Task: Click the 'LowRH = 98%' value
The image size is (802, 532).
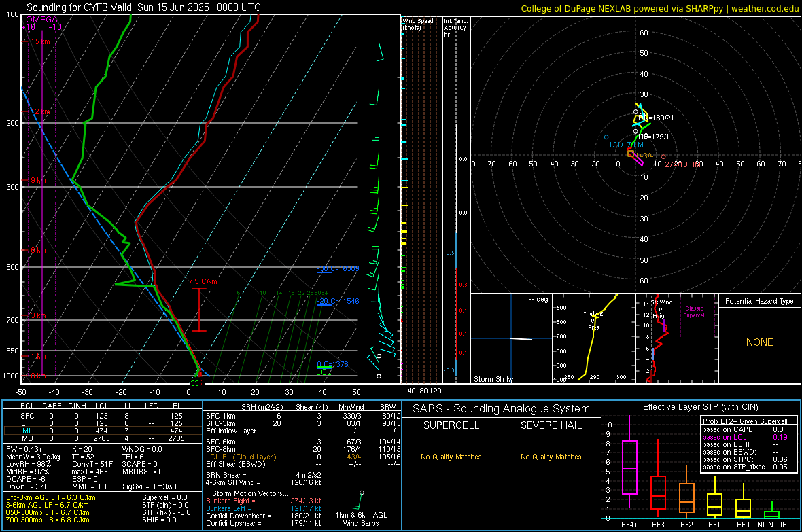Action: (x=28, y=464)
